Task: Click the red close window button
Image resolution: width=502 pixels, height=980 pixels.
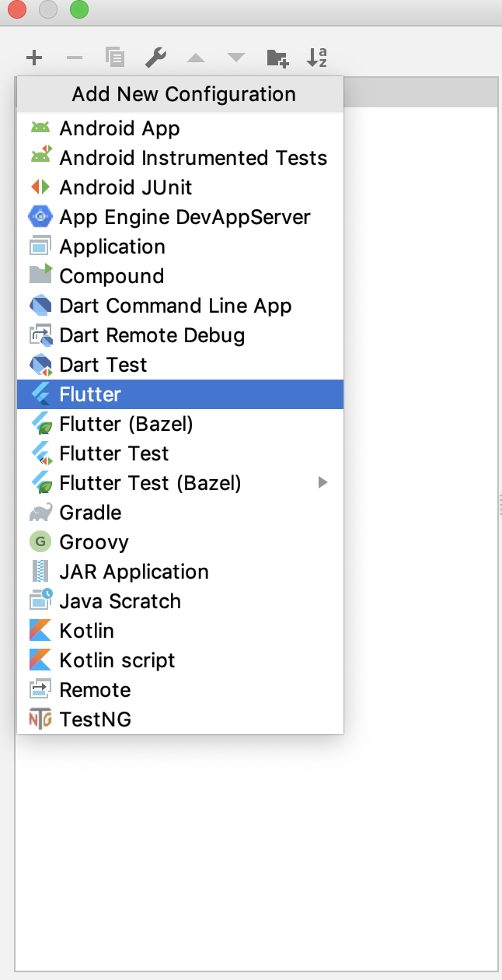Action: (17, 10)
